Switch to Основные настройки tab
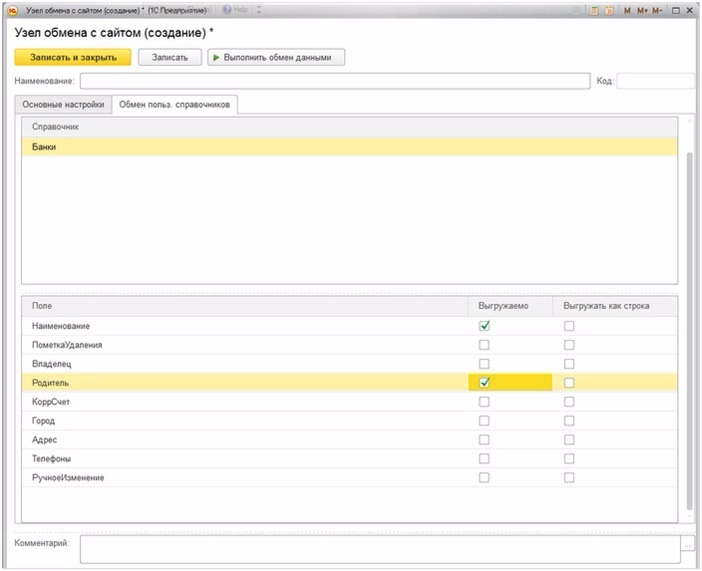The height and width of the screenshot is (571, 702). tap(63, 104)
